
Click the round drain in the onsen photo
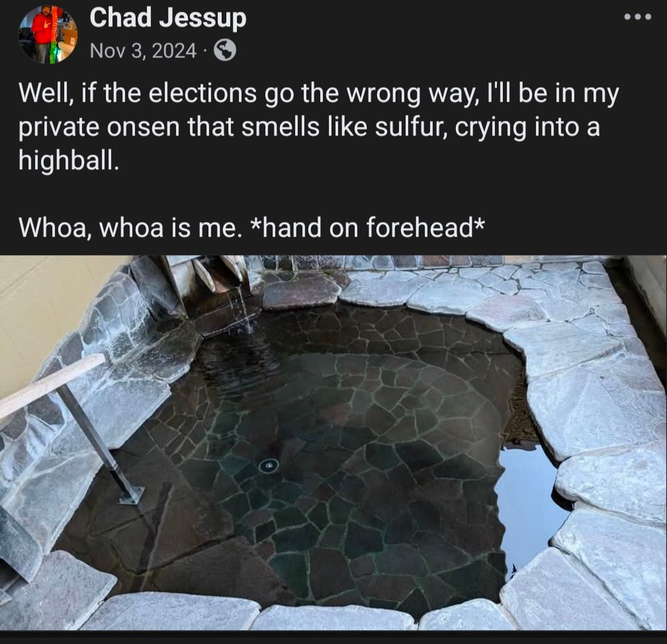point(269,466)
